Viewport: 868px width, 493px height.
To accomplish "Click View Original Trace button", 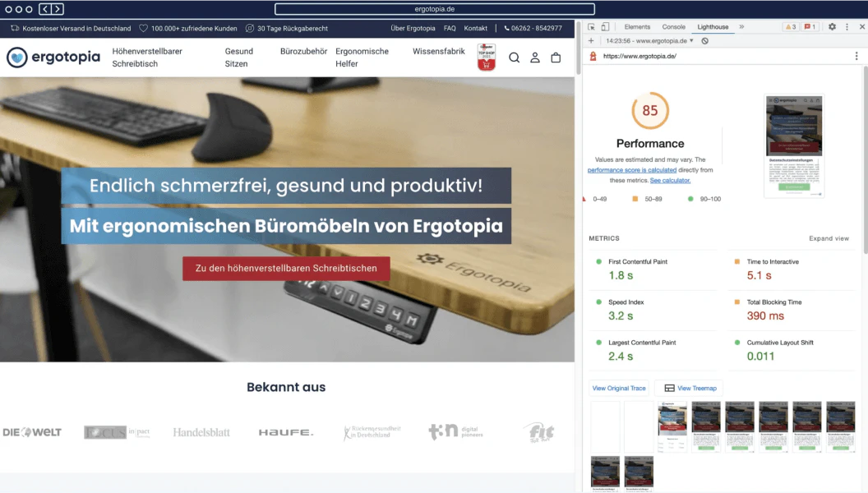I will tap(619, 388).
